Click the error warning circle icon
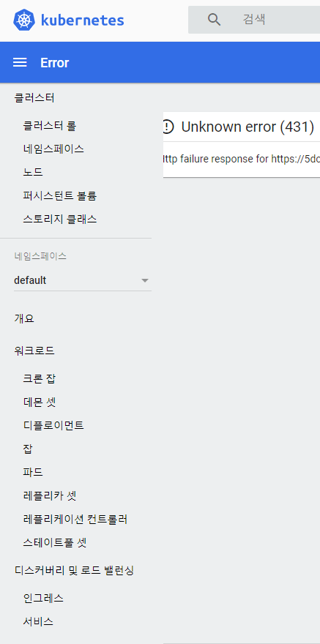The width and height of the screenshot is (320, 644). click(x=168, y=127)
